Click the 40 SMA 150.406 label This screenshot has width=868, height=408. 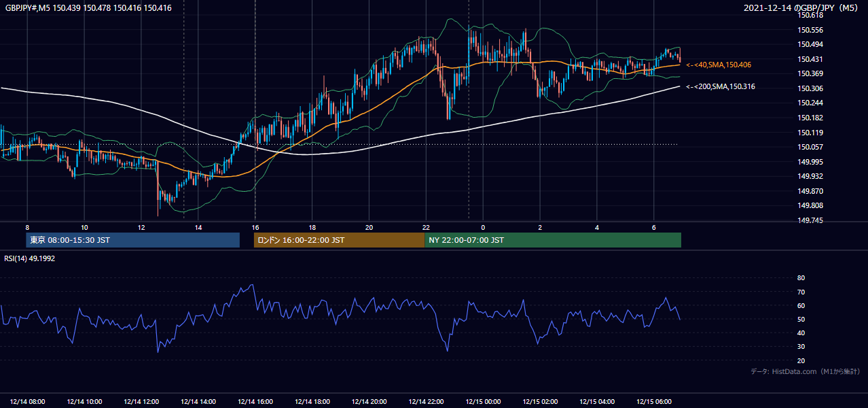coord(719,65)
